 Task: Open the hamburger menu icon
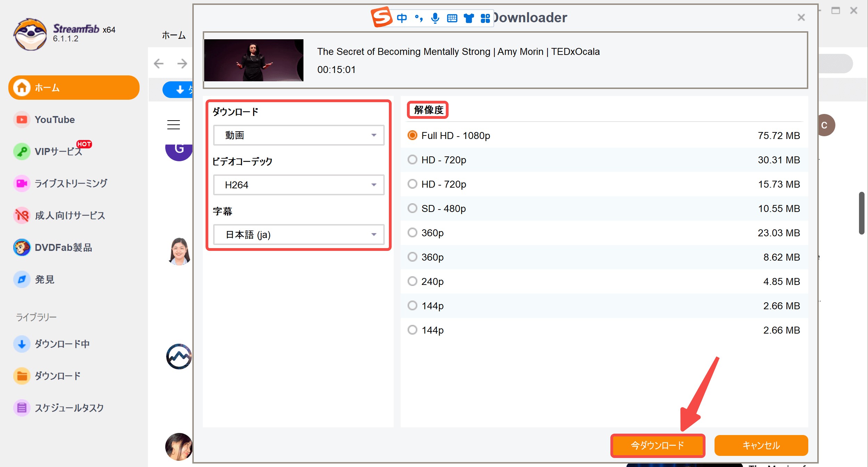(x=174, y=125)
